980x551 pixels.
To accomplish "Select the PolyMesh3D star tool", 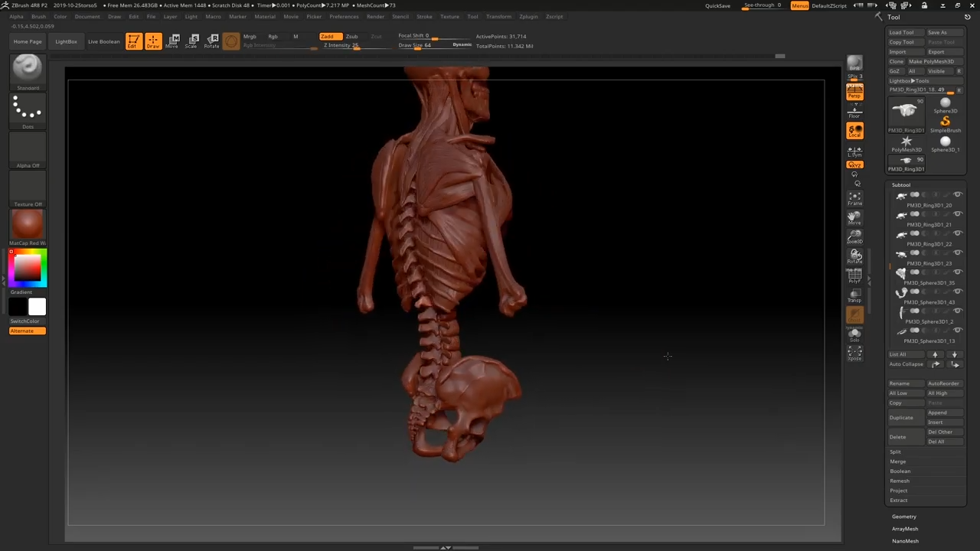I will (x=906, y=144).
